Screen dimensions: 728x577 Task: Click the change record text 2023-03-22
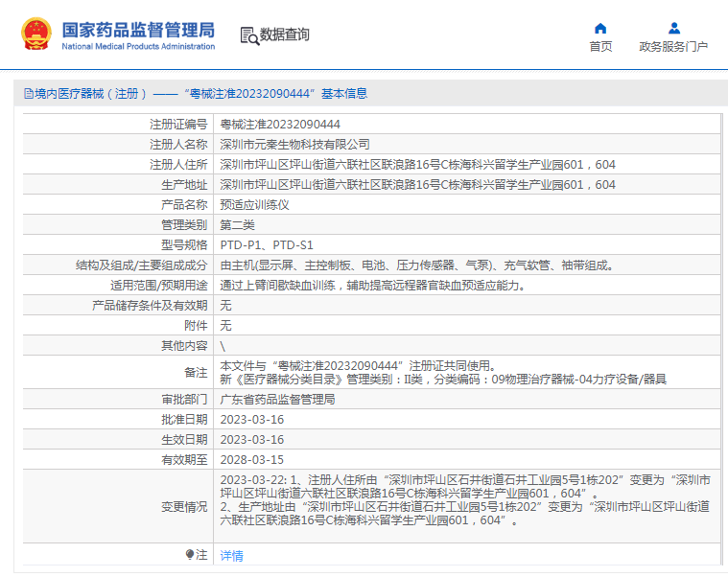point(465,500)
